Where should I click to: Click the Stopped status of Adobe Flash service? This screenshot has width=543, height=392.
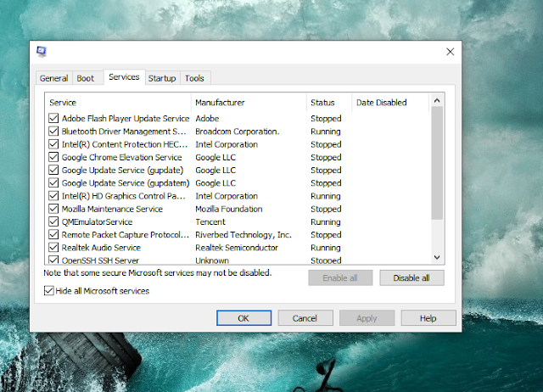click(326, 119)
